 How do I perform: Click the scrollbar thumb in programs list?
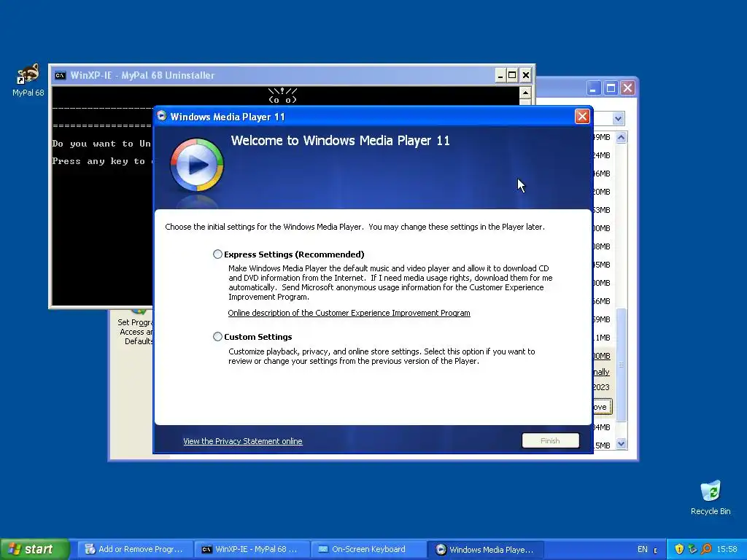pyautogui.click(x=621, y=365)
